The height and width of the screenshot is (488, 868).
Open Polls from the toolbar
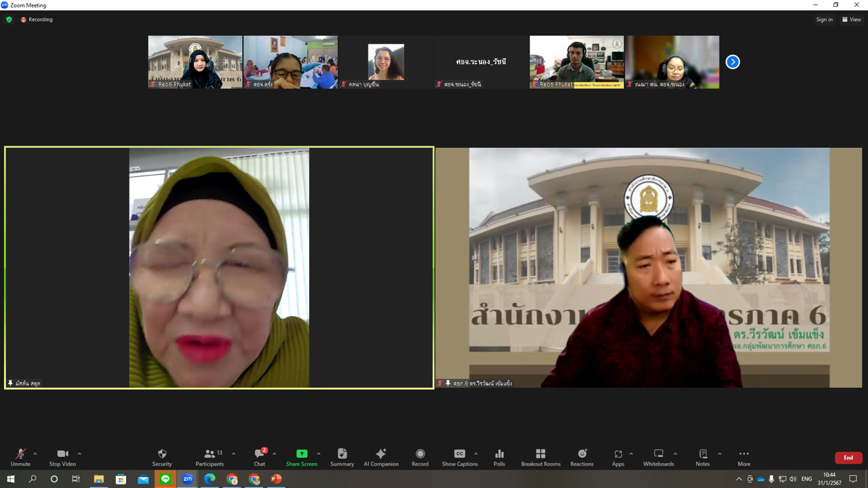coord(500,457)
